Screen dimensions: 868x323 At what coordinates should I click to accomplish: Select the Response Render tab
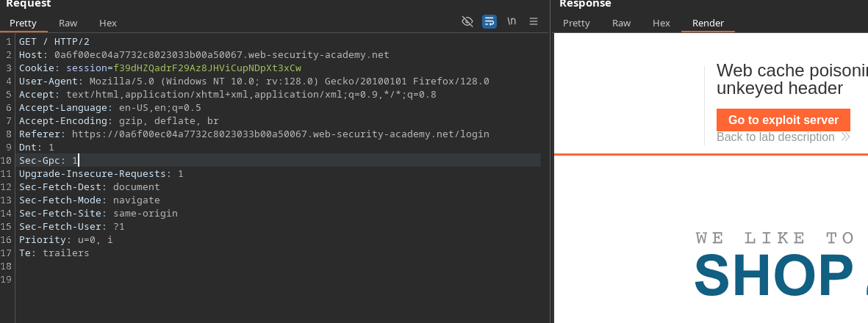(707, 23)
